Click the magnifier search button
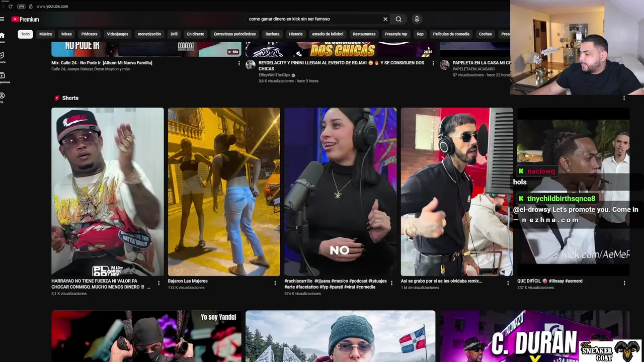The width and height of the screenshot is (644, 362). [398, 19]
